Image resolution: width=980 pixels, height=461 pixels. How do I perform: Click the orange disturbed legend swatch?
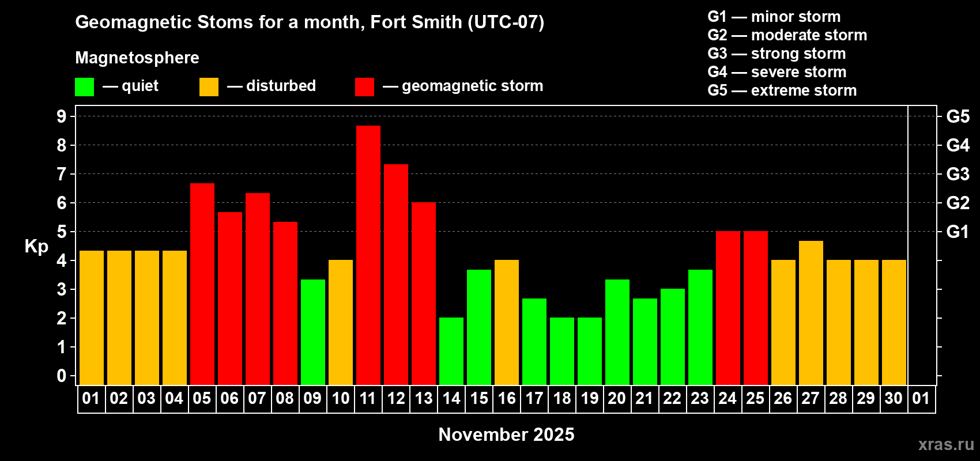coord(209,87)
